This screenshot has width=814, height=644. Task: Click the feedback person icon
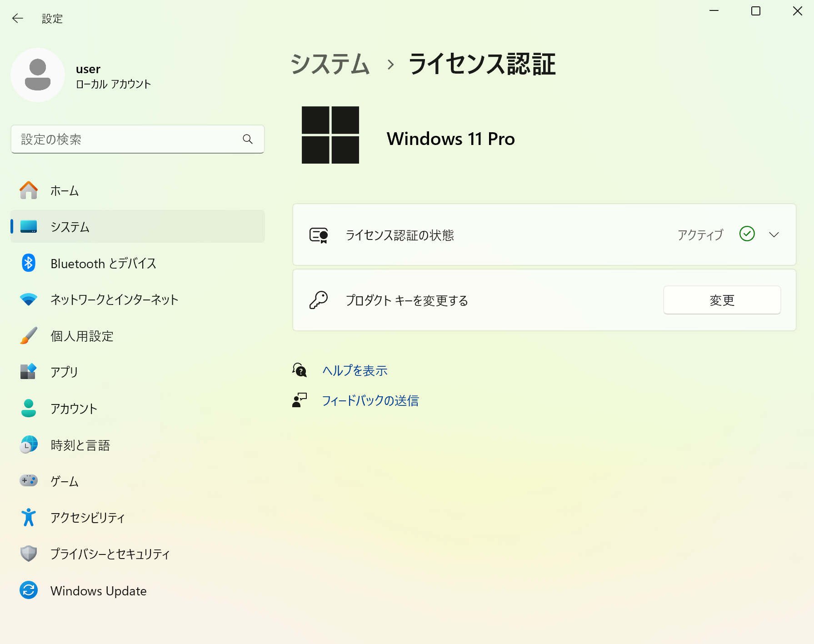[300, 400]
